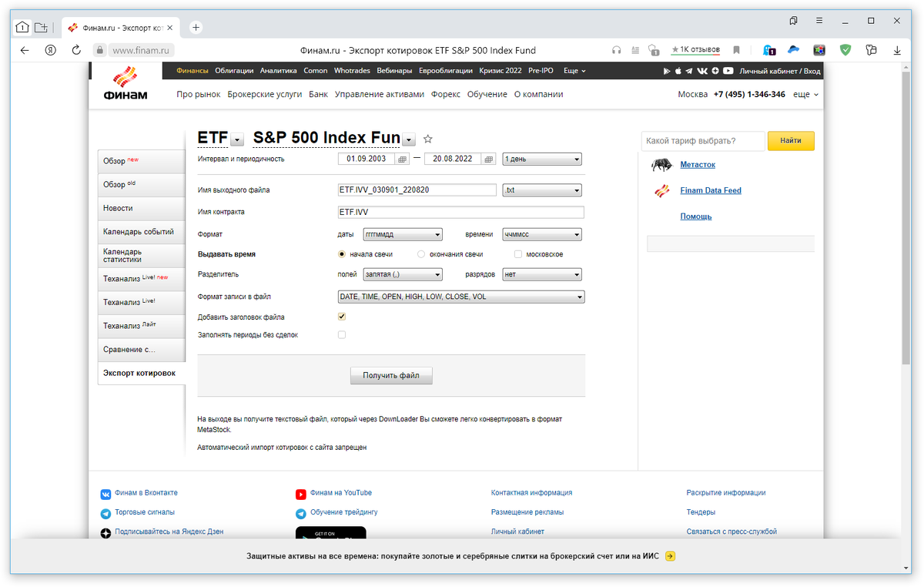This screenshot has height=587, width=924.
Task: Open browser downloads arrow icon
Action: 897,50
